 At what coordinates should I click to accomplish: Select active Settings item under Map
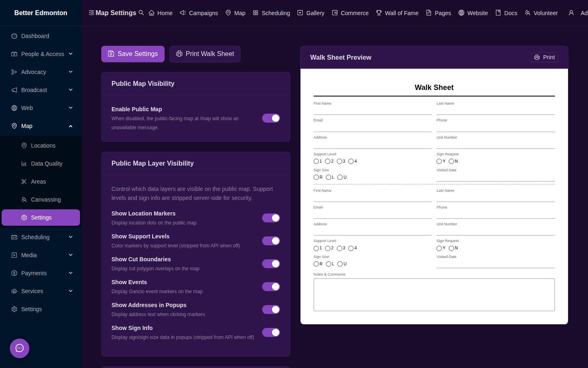click(41, 218)
